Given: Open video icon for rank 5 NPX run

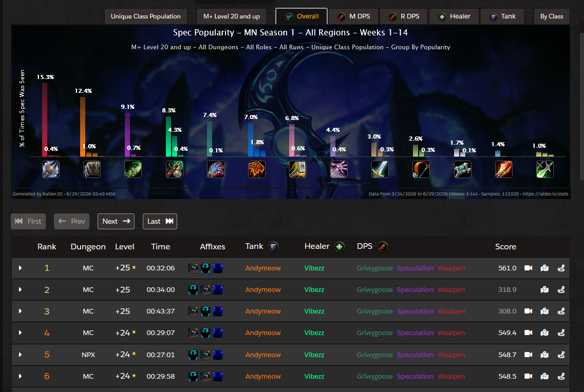Looking at the screenshot, I should [x=528, y=355].
